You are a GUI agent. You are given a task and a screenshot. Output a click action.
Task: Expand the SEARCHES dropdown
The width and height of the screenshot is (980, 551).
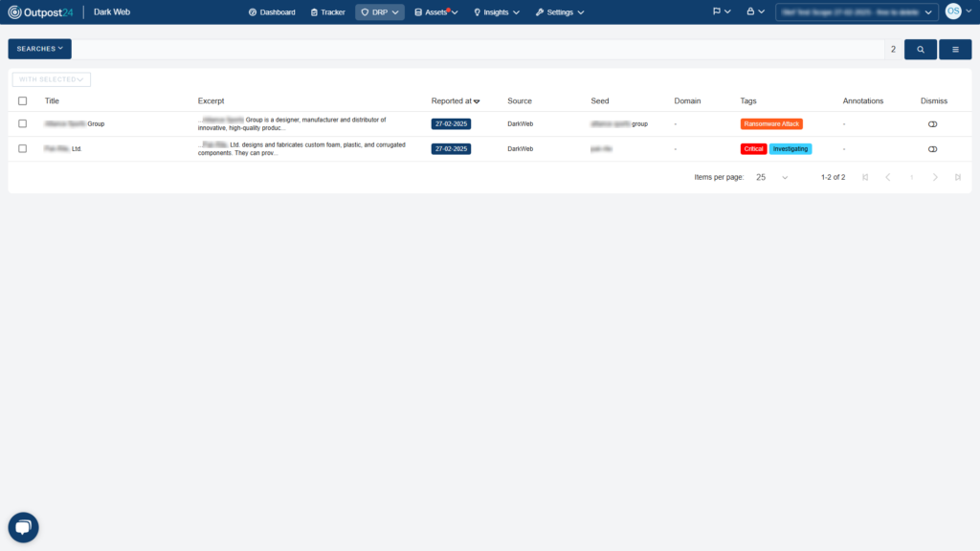point(39,49)
